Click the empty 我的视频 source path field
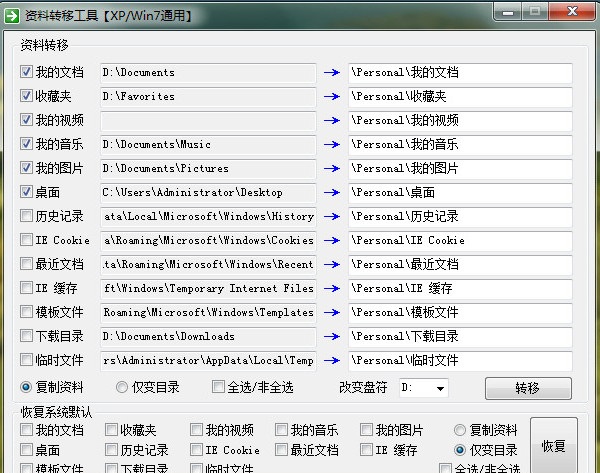600x473 pixels. coord(208,121)
